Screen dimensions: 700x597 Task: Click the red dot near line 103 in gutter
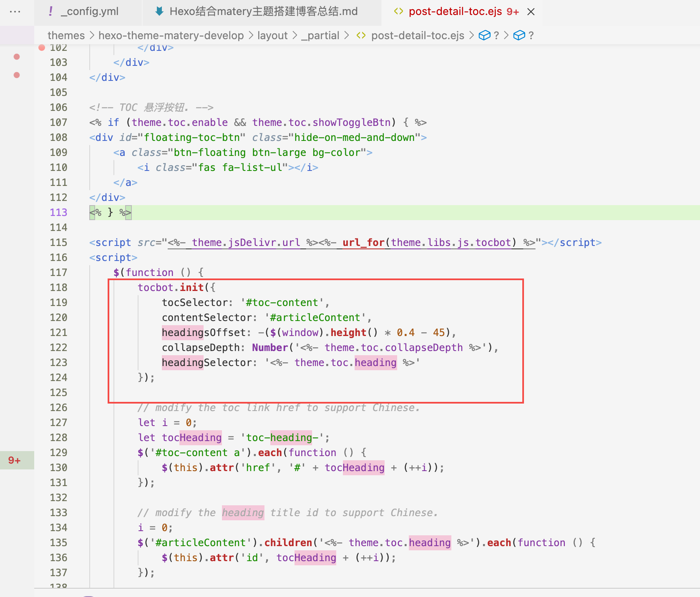point(17,57)
